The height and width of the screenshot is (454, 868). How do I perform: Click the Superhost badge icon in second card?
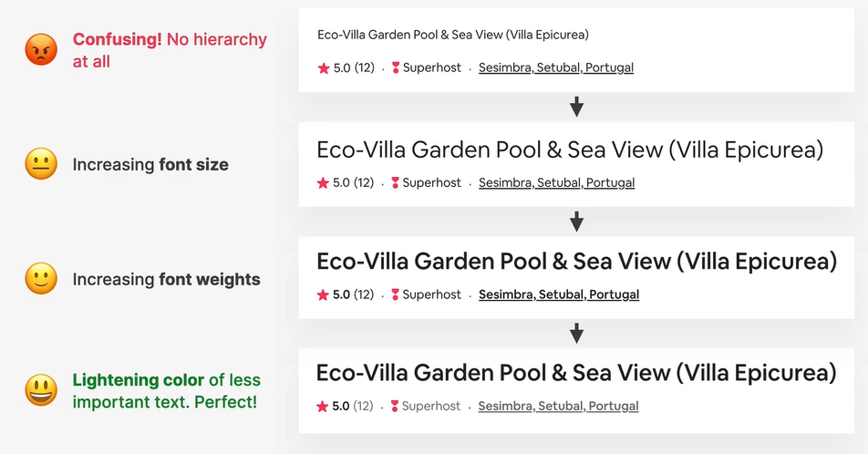coord(396,182)
